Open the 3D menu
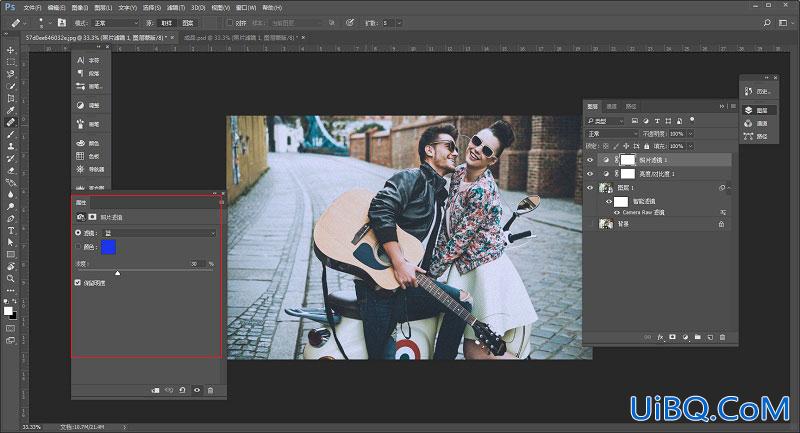Screen dimensions: 800x433 (x=197, y=8)
